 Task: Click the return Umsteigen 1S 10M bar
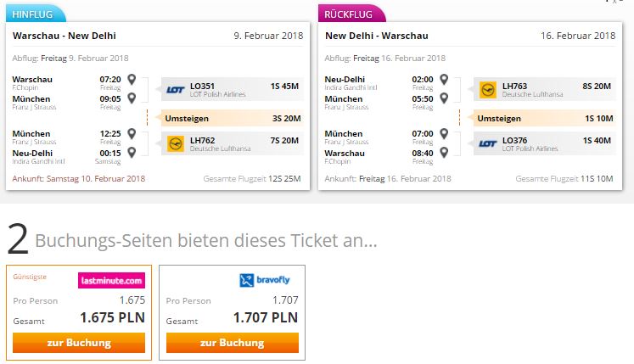(545, 119)
